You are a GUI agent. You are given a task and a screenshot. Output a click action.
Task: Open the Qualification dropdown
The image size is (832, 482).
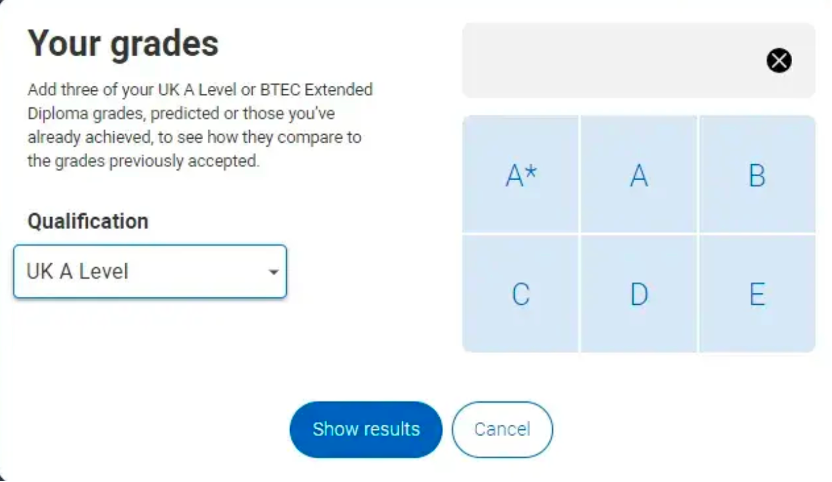[150, 271]
